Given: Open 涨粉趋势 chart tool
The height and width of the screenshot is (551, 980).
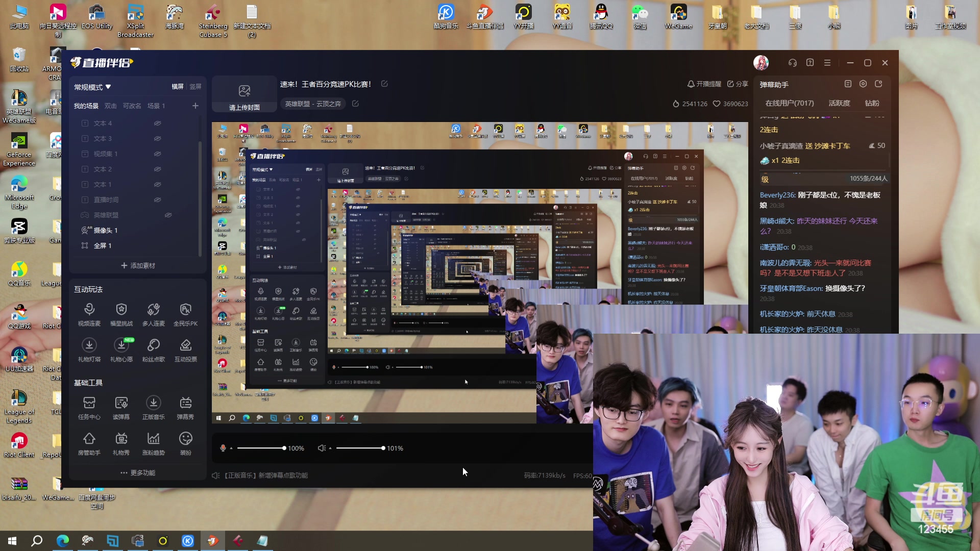Looking at the screenshot, I should [154, 443].
